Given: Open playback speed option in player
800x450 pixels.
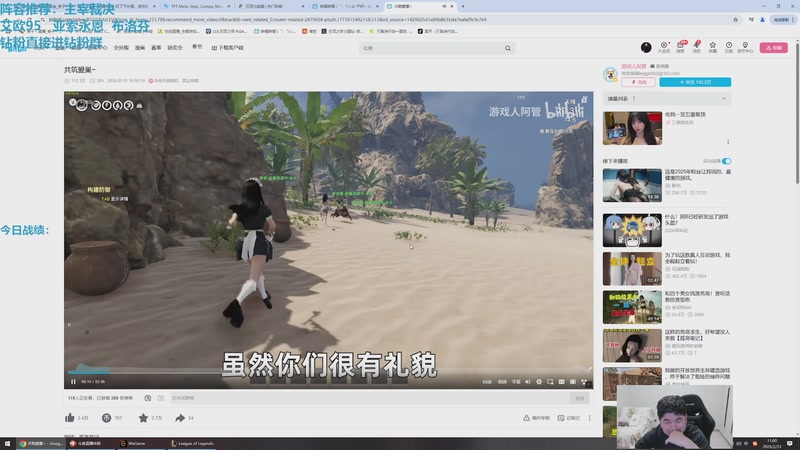Looking at the screenshot, I should point(502,382).
